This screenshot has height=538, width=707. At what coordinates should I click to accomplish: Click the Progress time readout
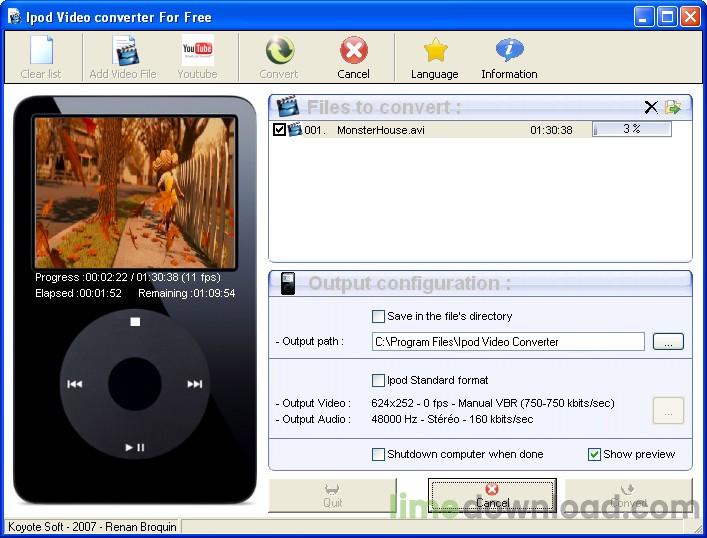[128, 277]
